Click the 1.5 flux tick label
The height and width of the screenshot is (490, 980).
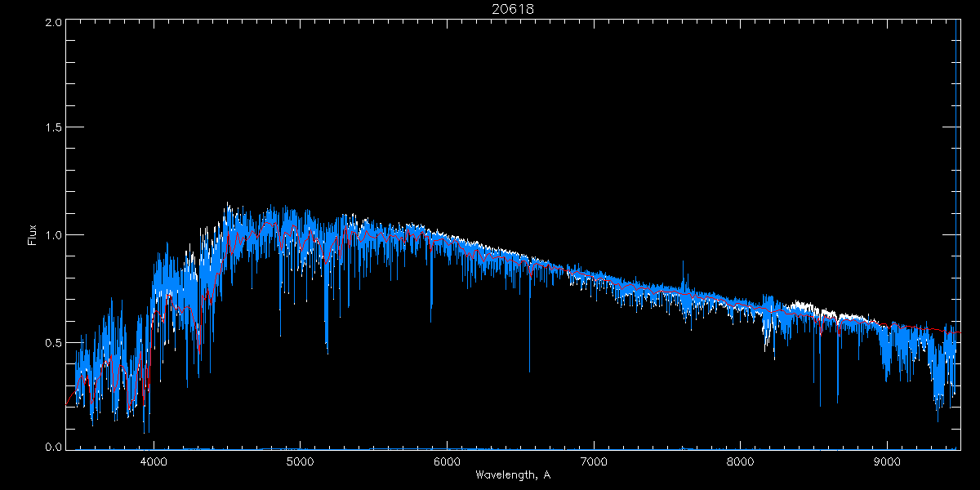point(54,128)
